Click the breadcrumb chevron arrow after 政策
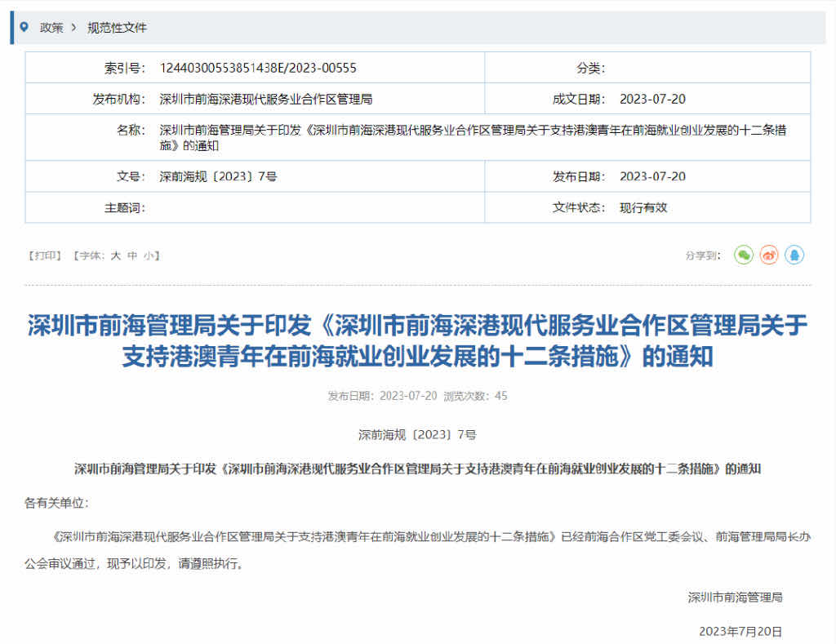This screenshot has width=836, height=644. tap(74, 28)
